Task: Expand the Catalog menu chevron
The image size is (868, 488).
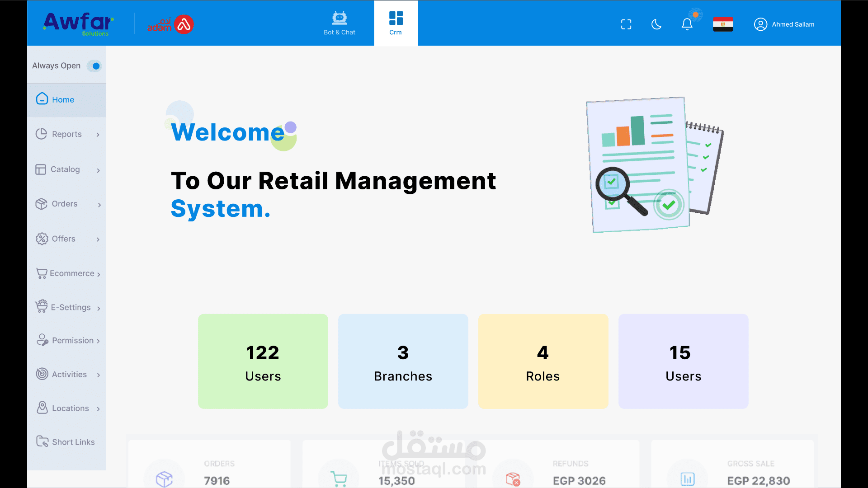Action: coord(98,170)
